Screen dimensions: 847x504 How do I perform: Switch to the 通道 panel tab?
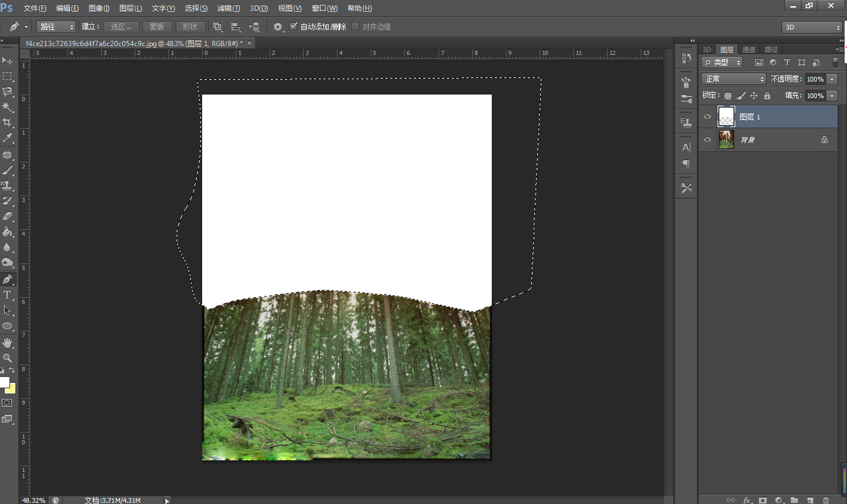pos(749,50)
